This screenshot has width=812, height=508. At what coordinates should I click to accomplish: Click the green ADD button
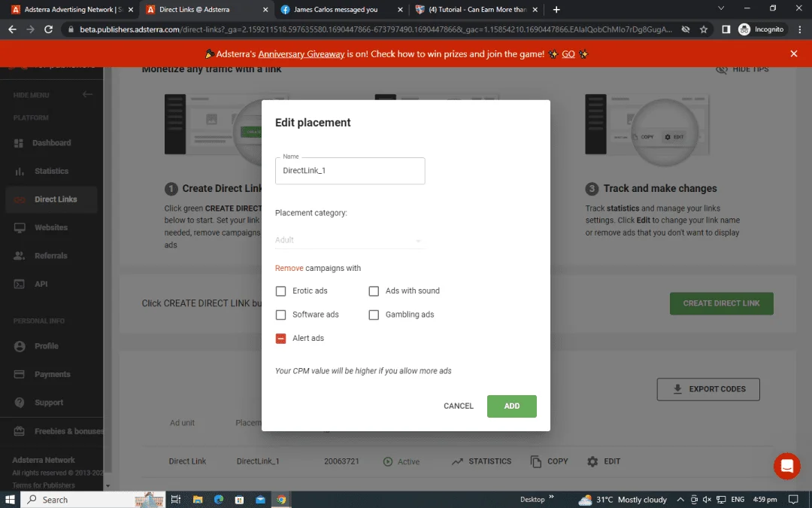[512, 406]
